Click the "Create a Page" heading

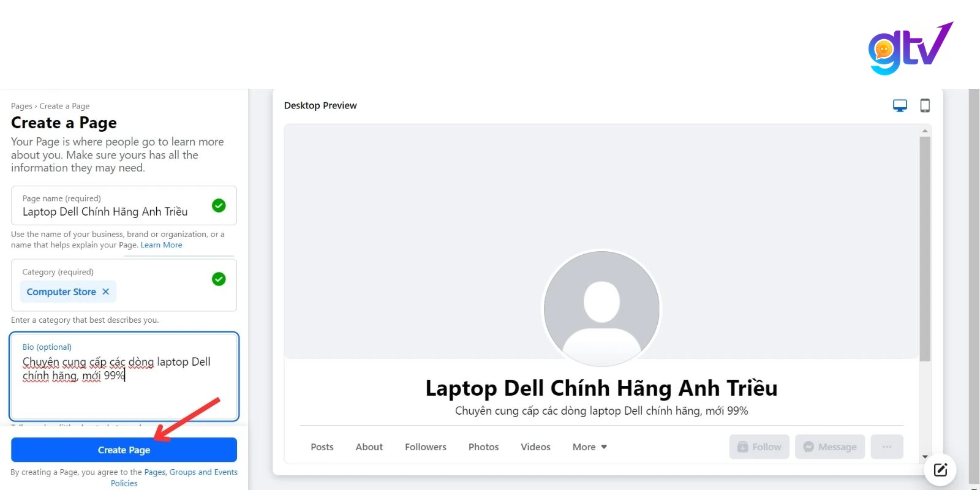64,123
